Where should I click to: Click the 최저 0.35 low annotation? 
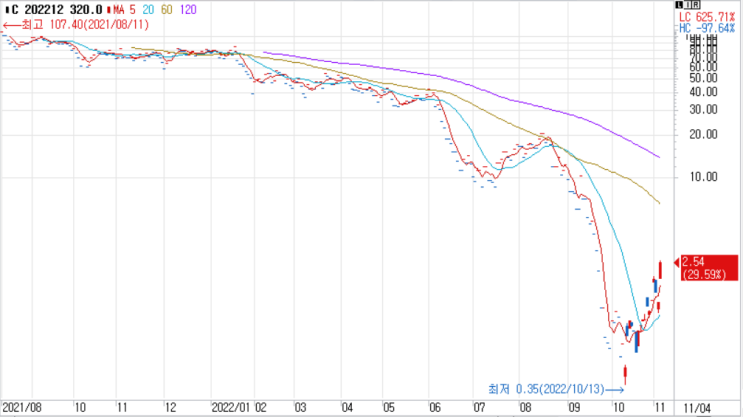[555, 390]
